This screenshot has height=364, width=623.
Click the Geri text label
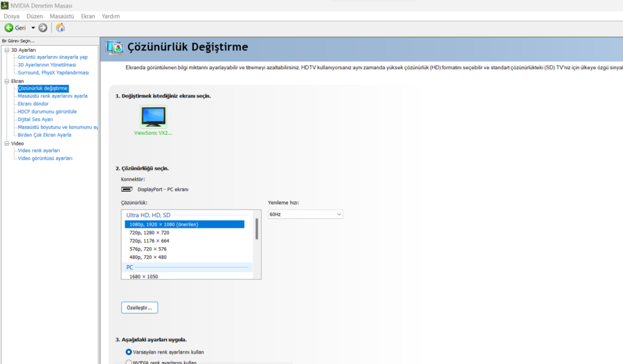click(x=20, y=28)
